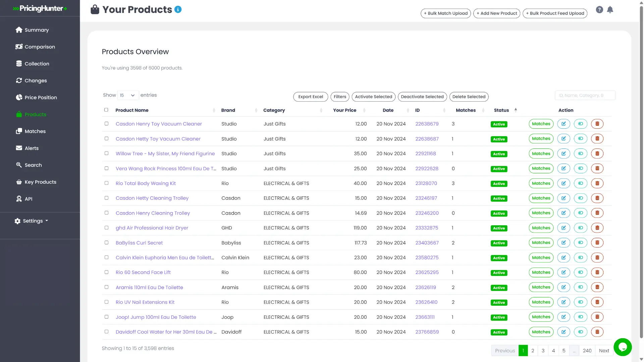Click the product search input field
Viewport: 644px width, 362px height.
pos(585,96)
